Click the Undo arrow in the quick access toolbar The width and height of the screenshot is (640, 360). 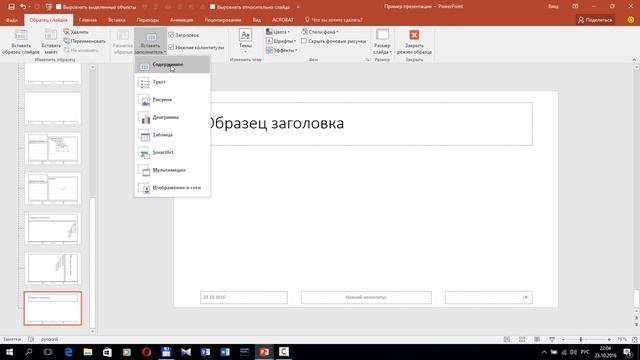click(23, 7)
